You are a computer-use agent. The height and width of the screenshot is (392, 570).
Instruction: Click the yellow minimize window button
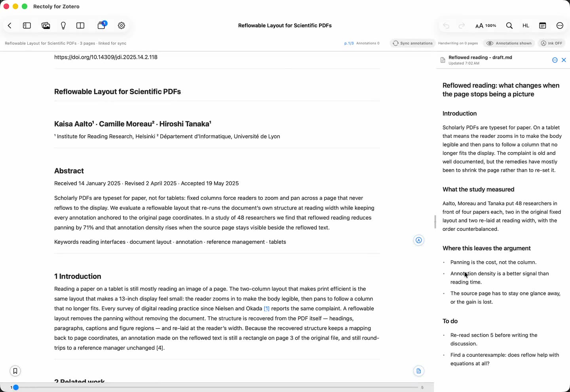coord(15,6)
